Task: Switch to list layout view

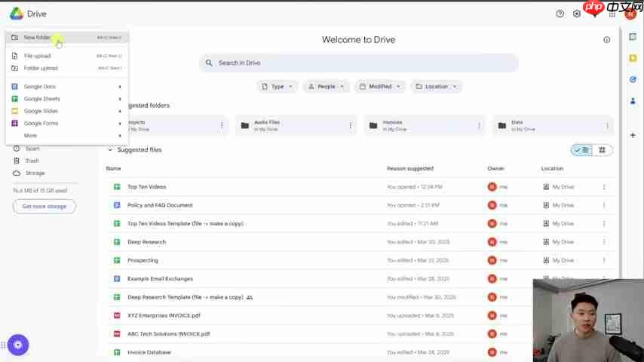Action: 582,150
